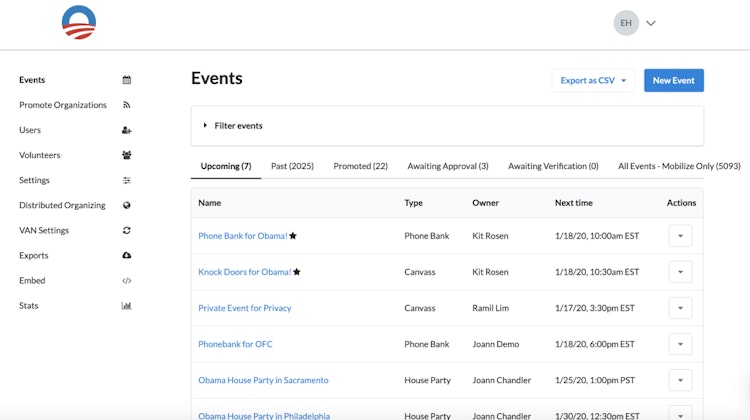Screen dimensions: 750x420
Task: Open actions dropdown for Phone Bank for Obama!
Action: [680, 236]
